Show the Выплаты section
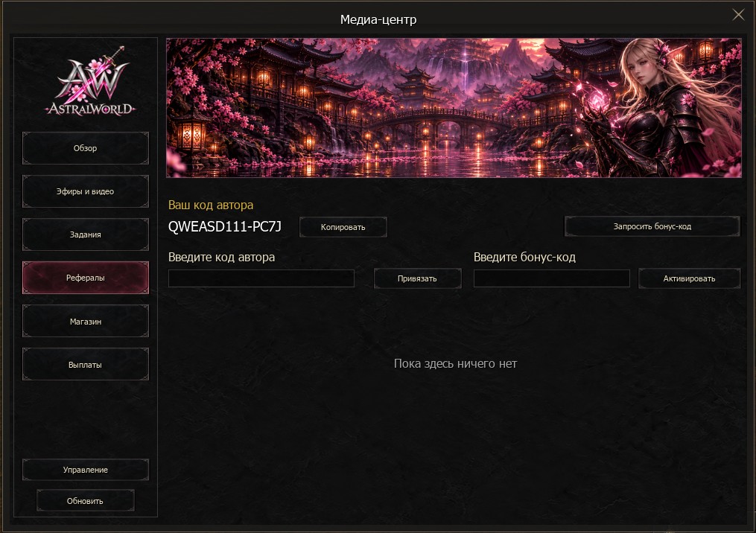This screenshot has width=756, height=533. 86,365
